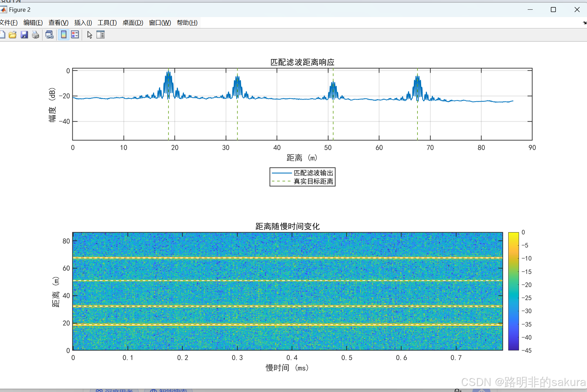The width and height of the screenshot is (587, 392).
Task: Expand the 查看(V) menu
Action: tap(59, 22)
